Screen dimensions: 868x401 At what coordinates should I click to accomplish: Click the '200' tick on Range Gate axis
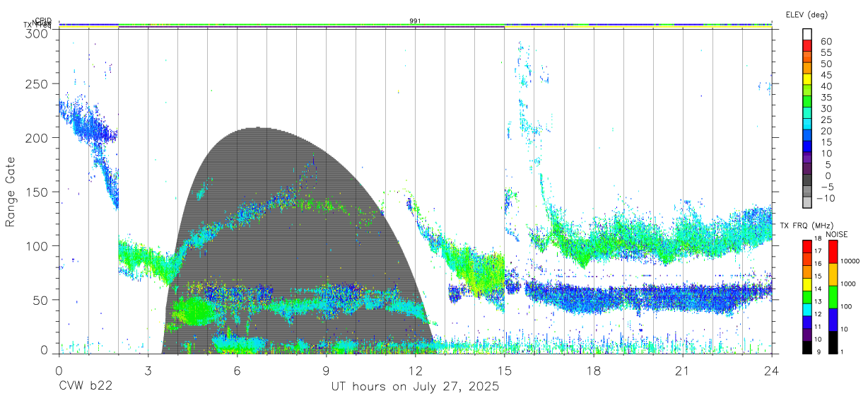point(37,138)
